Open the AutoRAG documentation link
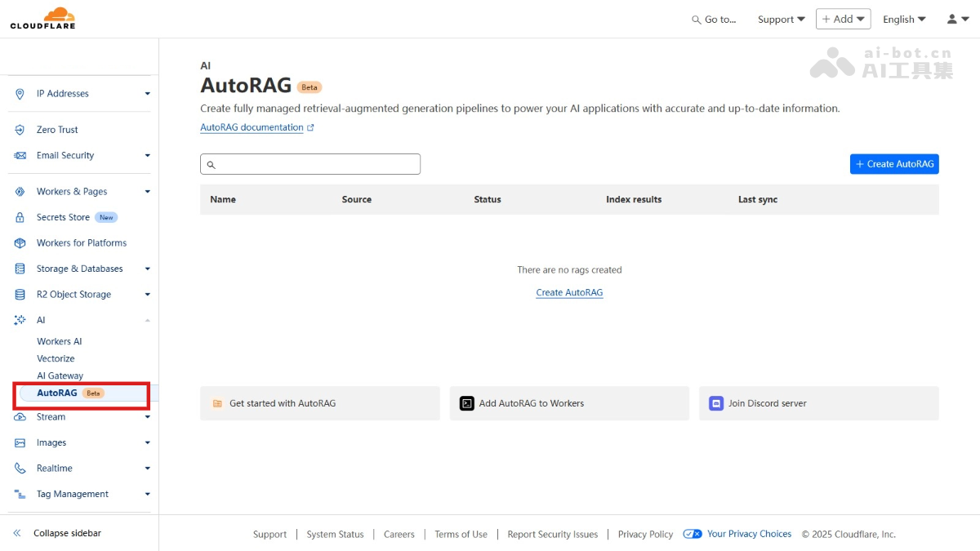Viewport: 980px width, 551px height. (x=252, y=127)
